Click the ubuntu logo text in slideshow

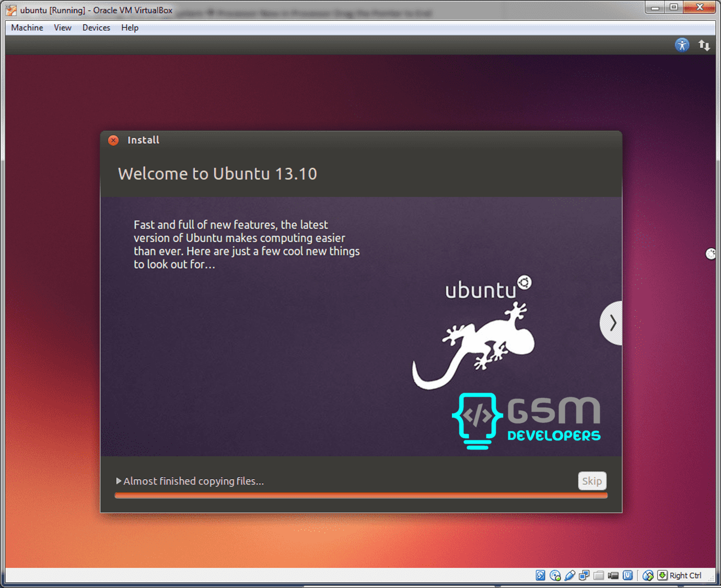coord(488,288)
